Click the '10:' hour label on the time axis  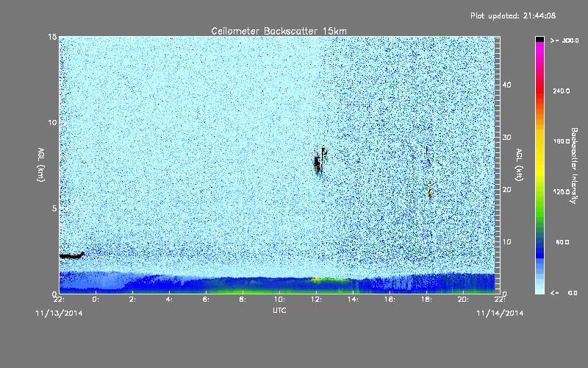[279, 300]
